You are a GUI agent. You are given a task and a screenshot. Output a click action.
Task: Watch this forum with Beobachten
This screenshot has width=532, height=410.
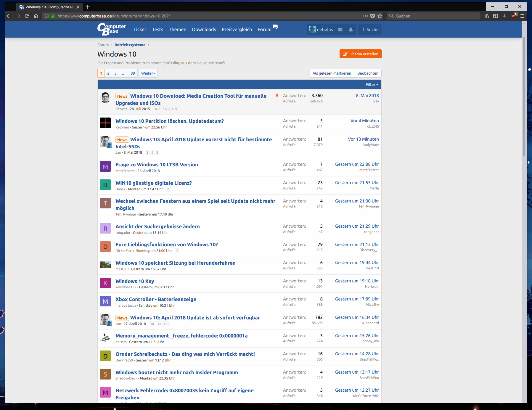(368, 73)
